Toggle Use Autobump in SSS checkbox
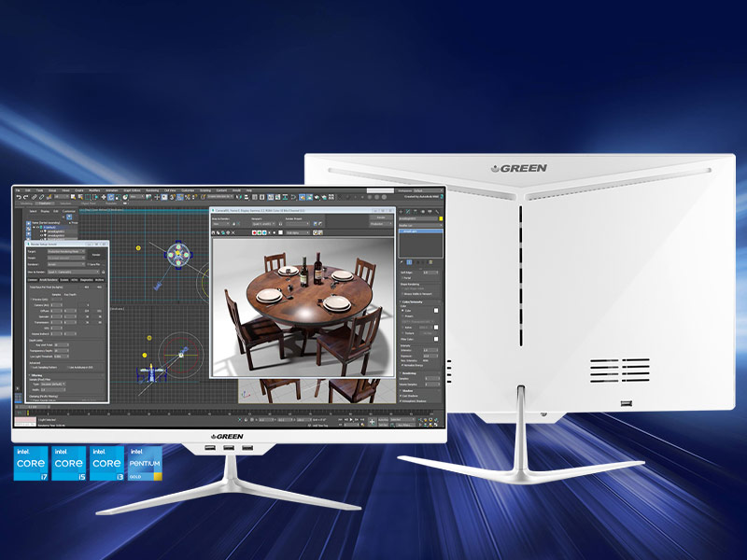The height and width of the screenshot is (560, 747). point(68,367)
